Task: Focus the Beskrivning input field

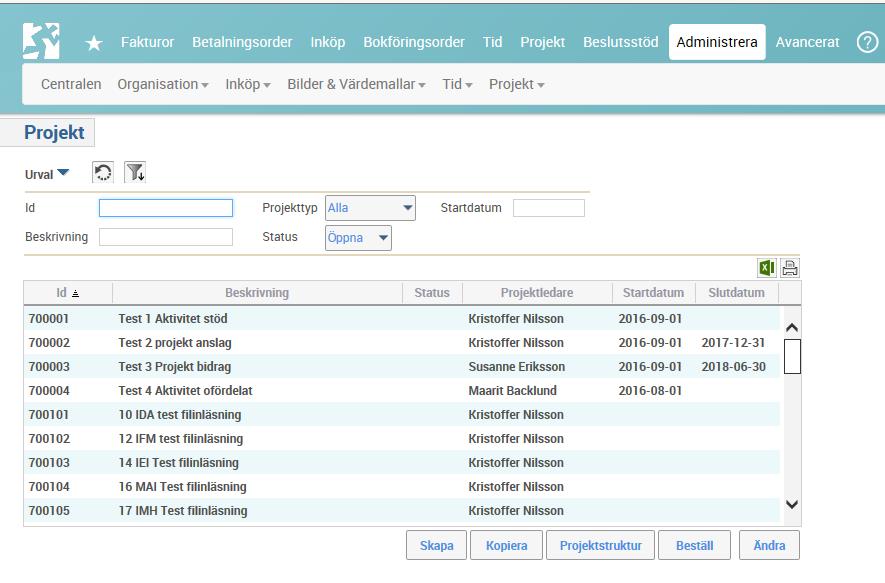Action: pyautogui.click(x=166, y=237)
